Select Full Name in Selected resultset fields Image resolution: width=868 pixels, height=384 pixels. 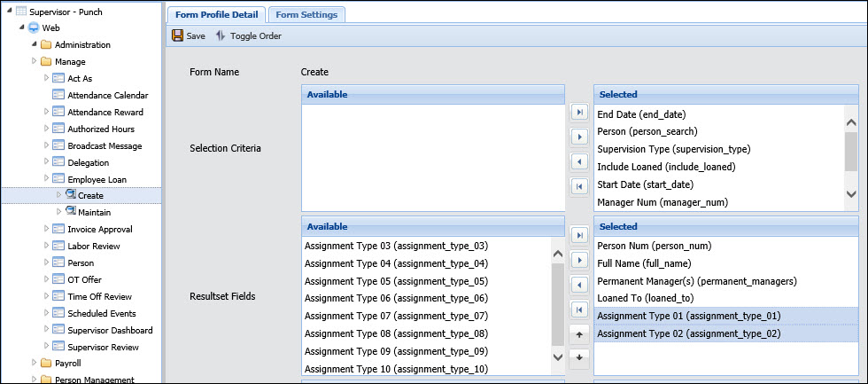click(x=636, y=263)
